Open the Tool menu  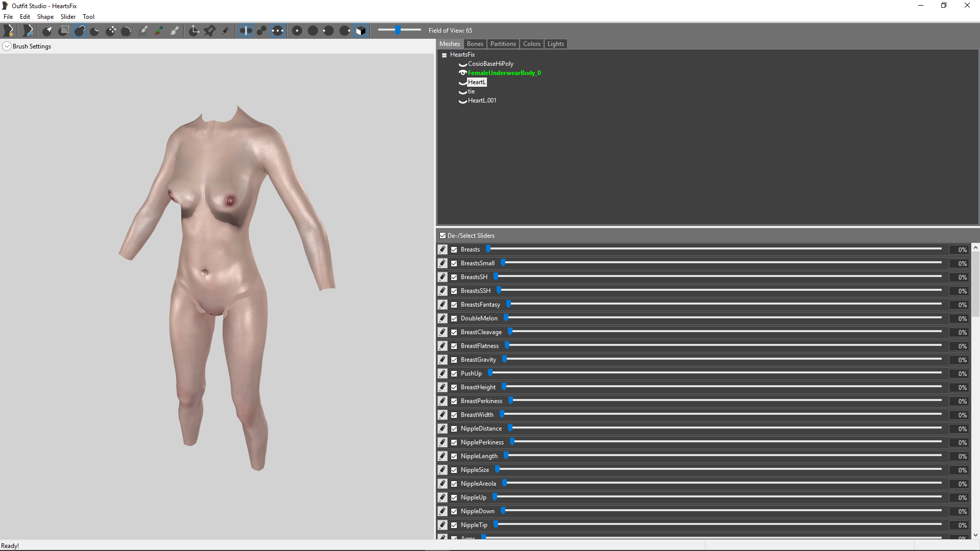89,17
